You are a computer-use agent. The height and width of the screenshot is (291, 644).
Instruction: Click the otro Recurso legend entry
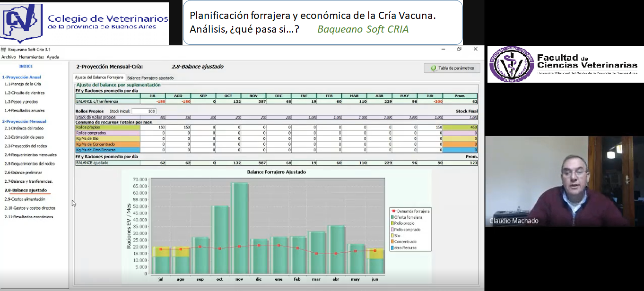pyautogui.click(x=403, y=248)
